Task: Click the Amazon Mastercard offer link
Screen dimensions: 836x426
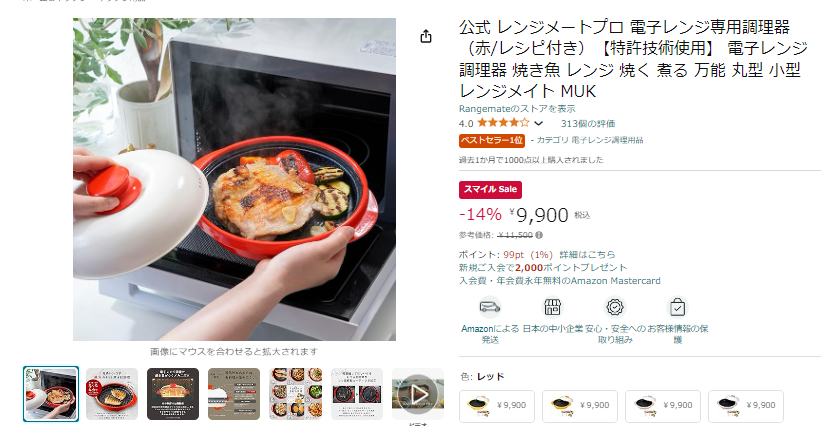Action: [x=560, y=280]
